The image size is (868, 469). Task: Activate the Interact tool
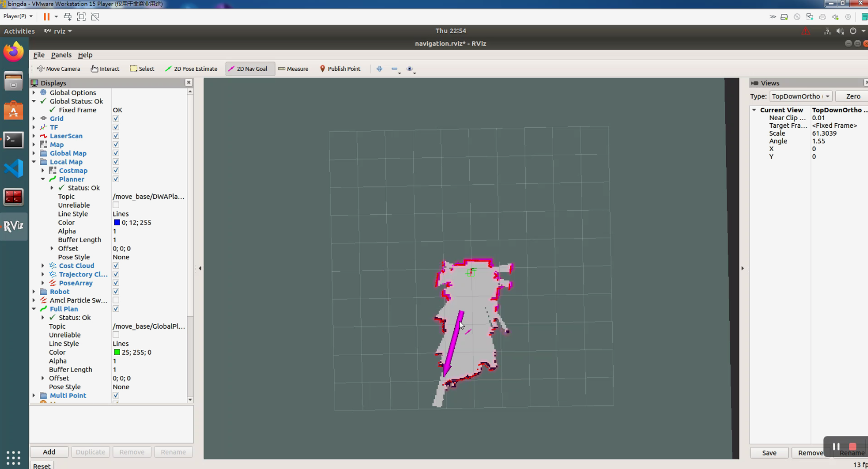pos(105,69)
